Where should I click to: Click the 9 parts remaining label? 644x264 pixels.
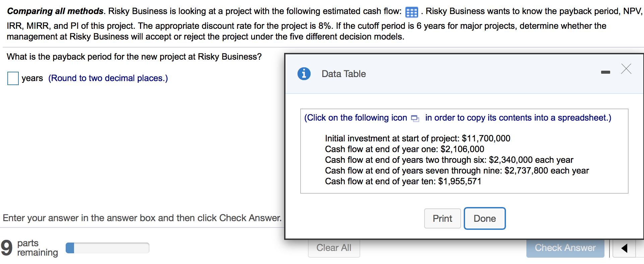click(29, 248)
